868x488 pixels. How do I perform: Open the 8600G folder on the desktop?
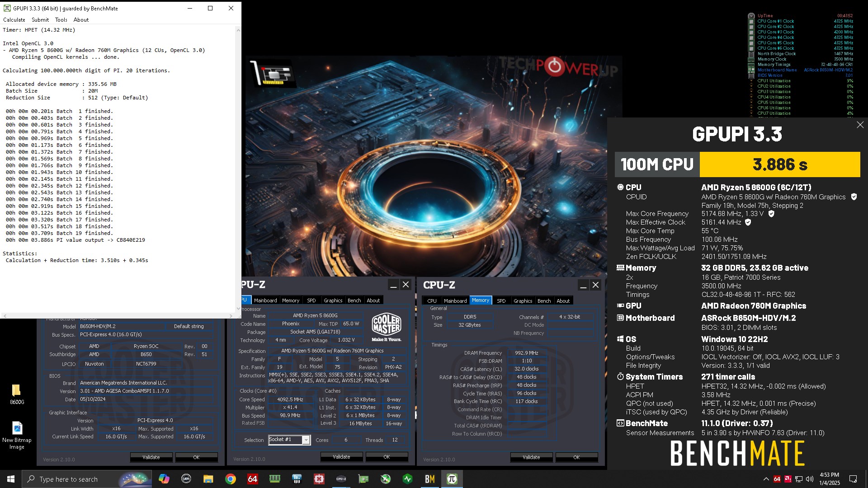tap(17, 394)
